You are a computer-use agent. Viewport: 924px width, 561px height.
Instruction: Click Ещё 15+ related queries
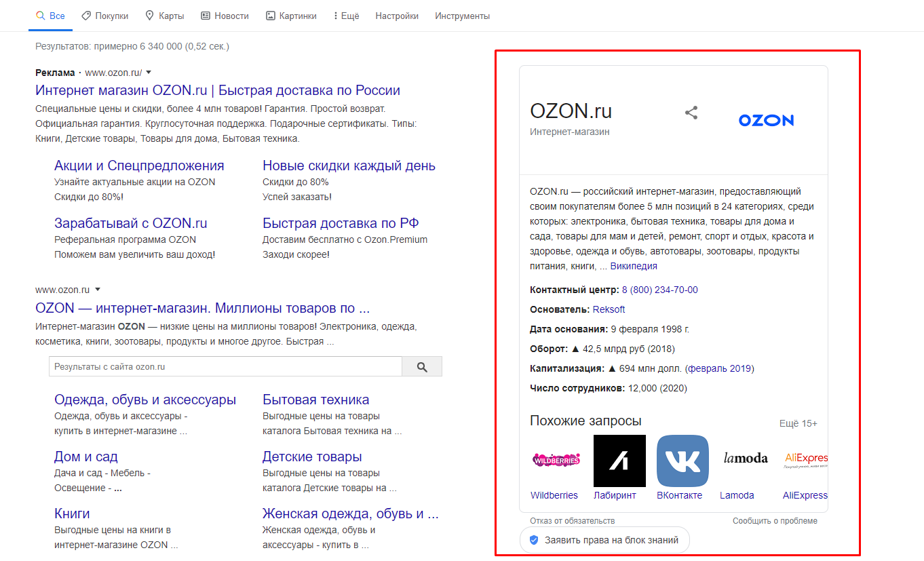pyautogui.click(x=798, y=424)
